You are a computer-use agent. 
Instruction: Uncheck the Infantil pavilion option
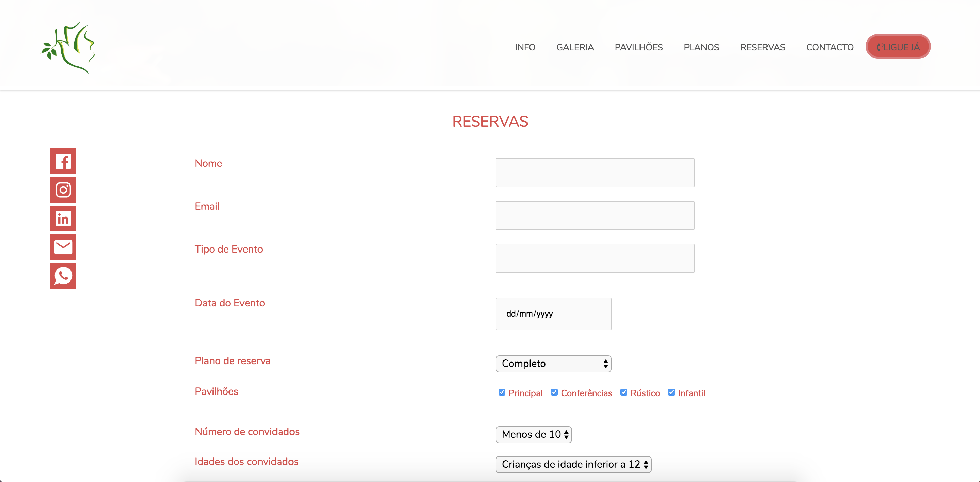point(671,392)
